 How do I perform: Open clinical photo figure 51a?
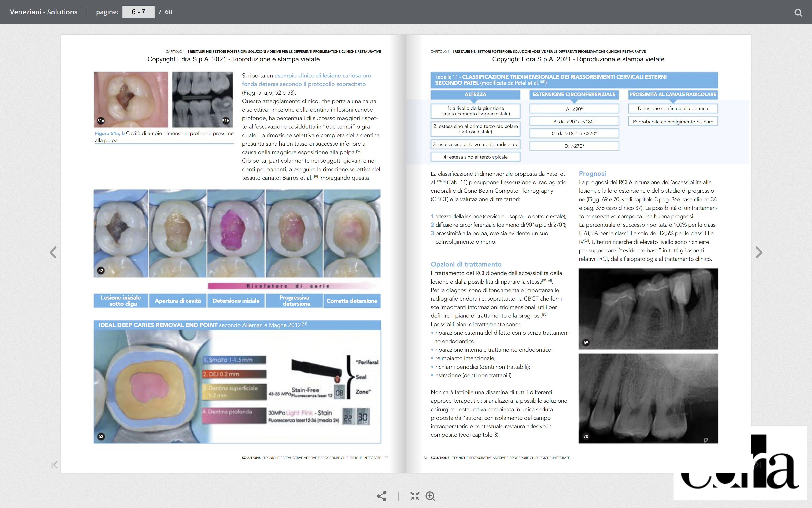(x=131, y=99)
